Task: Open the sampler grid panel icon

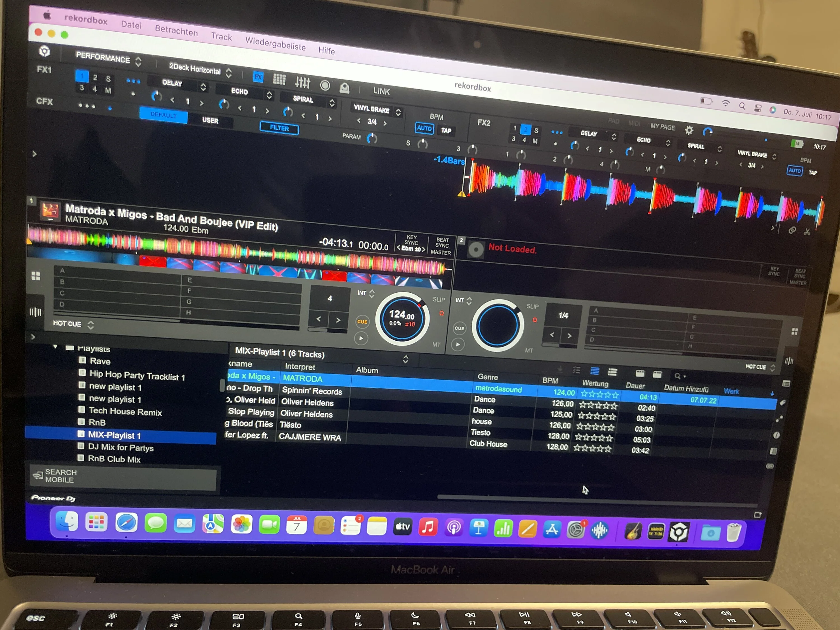Action: [x=279, y=79]
